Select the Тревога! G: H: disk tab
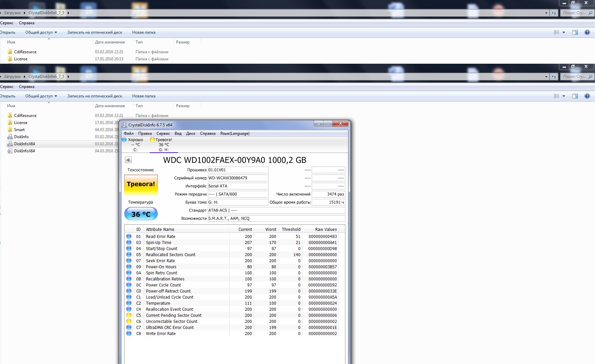The height and width of the screenshot is (364, 595). [x=164, y=145]
